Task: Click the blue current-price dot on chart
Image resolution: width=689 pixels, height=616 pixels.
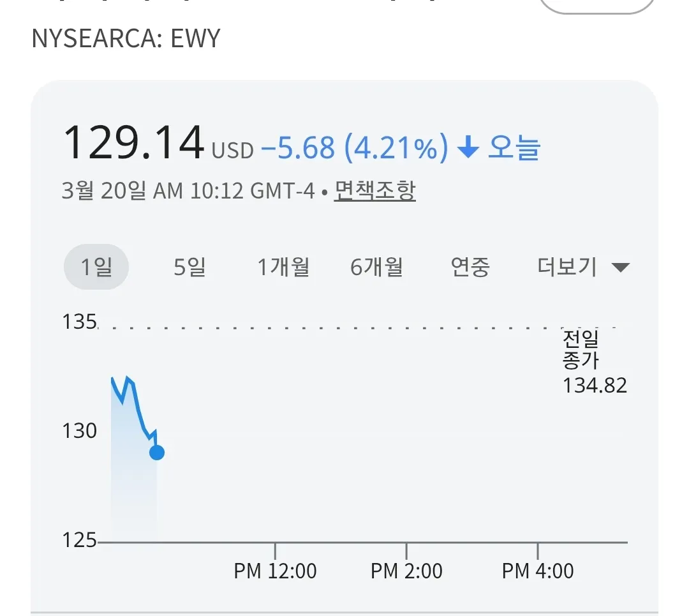Action: (x=156, y=453)
